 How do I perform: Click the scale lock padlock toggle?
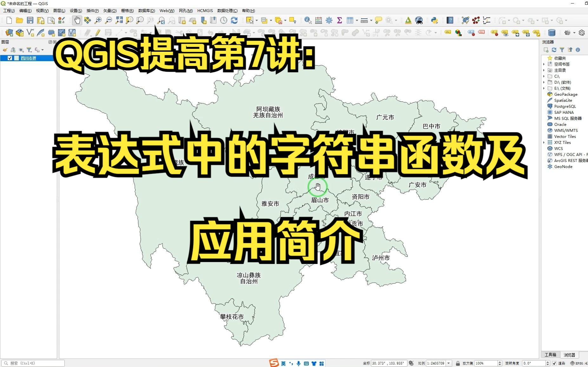click(x=458, y=363)
